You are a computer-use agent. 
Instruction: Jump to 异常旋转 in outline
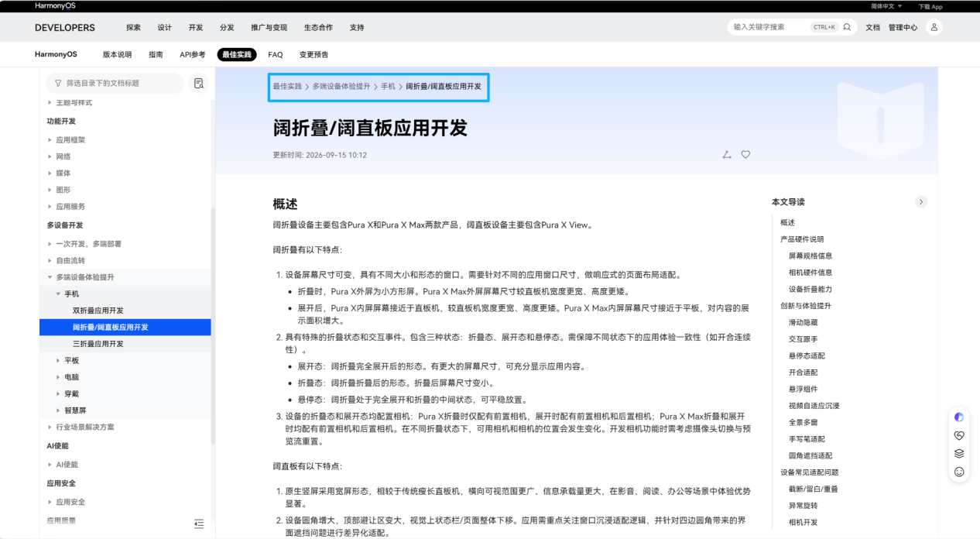(x=803, y=506)
